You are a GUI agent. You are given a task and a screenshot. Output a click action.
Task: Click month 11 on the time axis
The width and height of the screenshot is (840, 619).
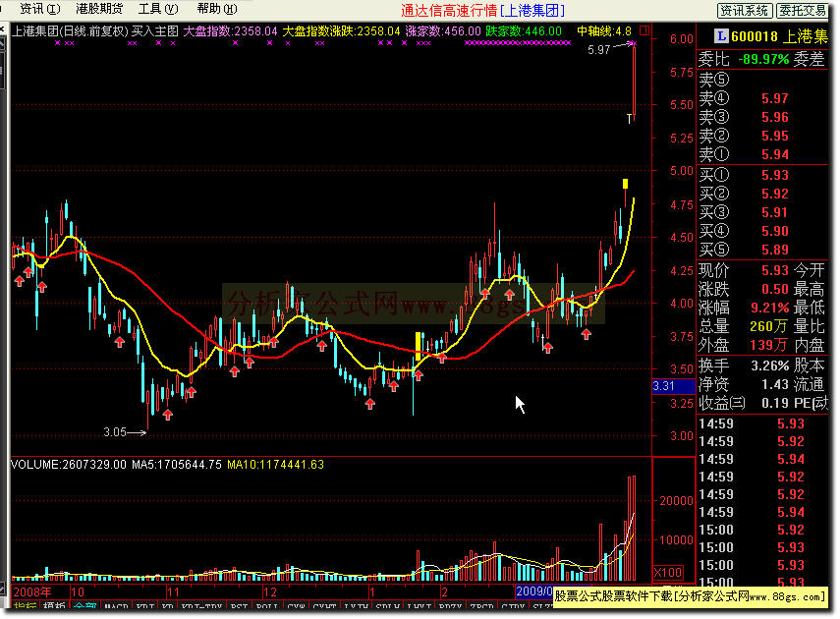[x=173, y=592]
